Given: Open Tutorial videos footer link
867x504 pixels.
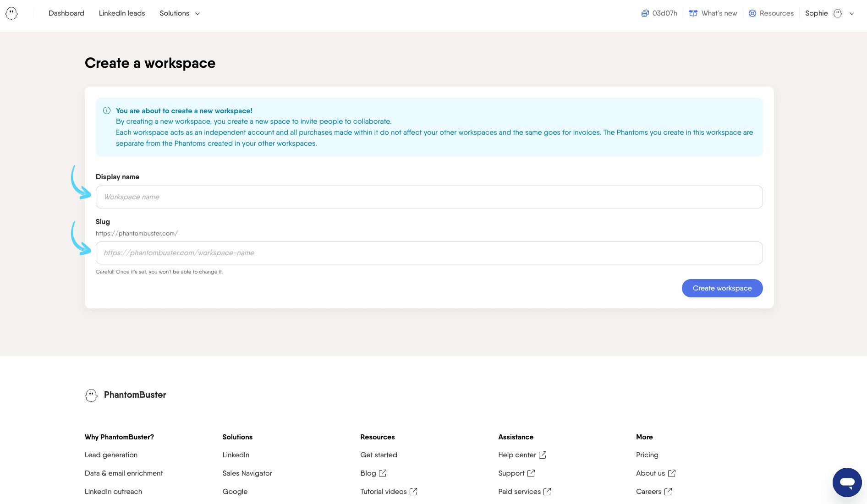Looking at the screenshot, I should [x=384, y=492].
